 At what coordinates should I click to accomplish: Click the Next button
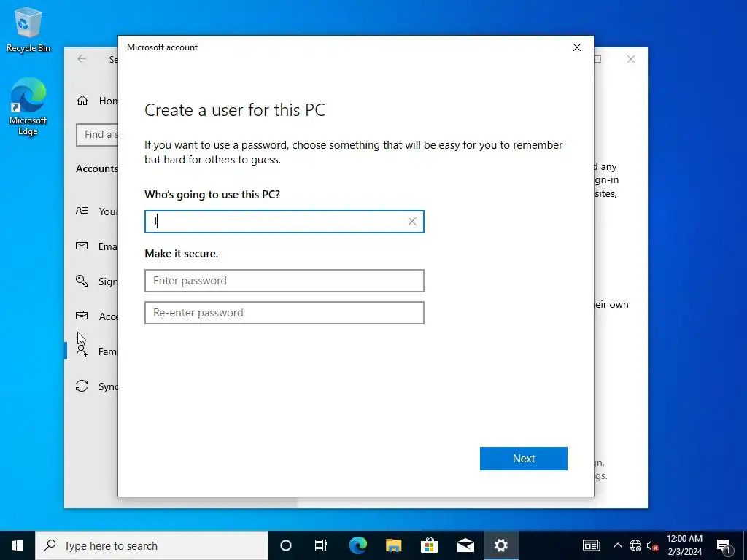click(x=524, y=459)
